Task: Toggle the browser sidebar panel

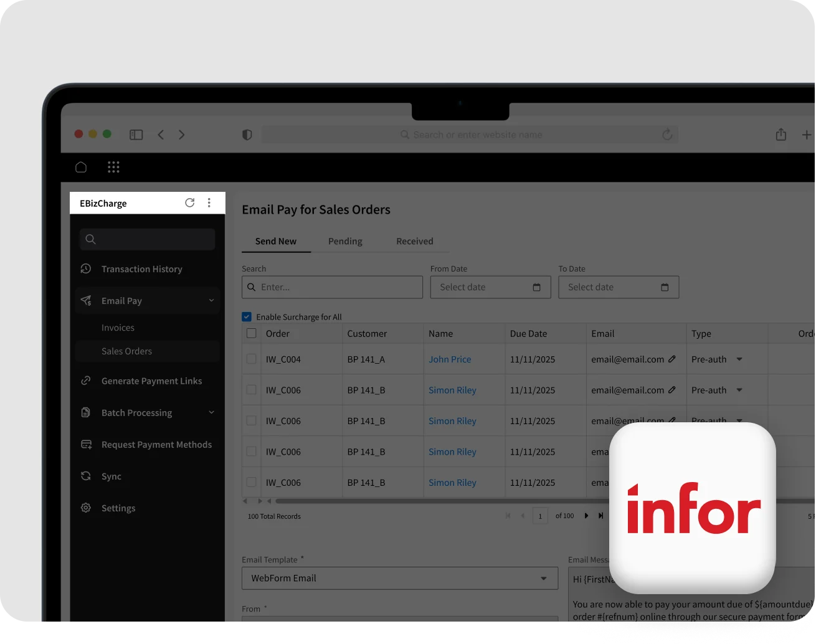Action: point(136,135)
